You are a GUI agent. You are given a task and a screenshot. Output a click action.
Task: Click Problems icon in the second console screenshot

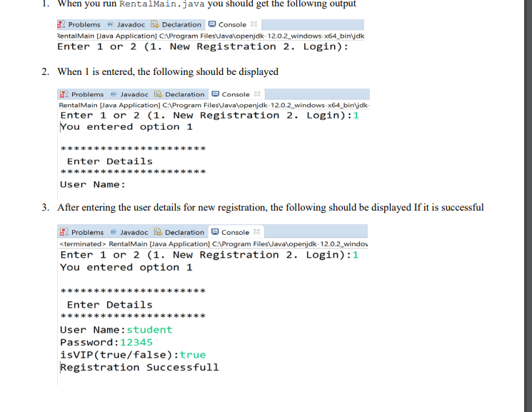pos(64,94)
